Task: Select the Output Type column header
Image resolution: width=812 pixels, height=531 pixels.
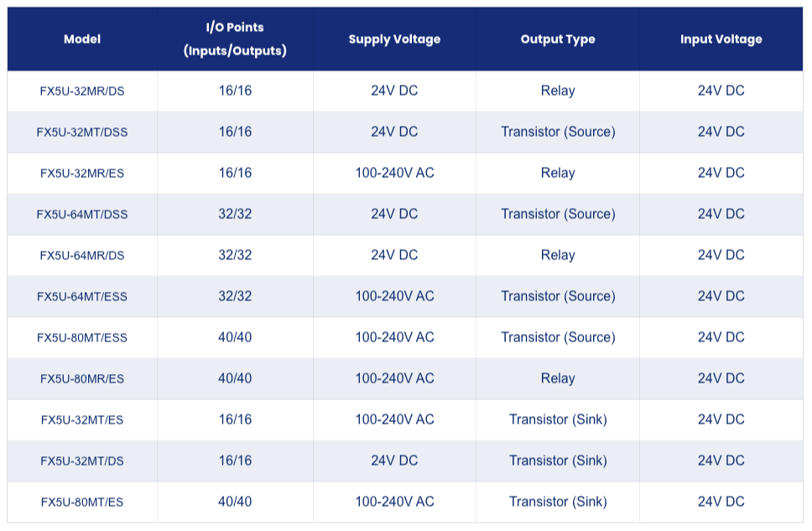Action: [x=558, y=39]
